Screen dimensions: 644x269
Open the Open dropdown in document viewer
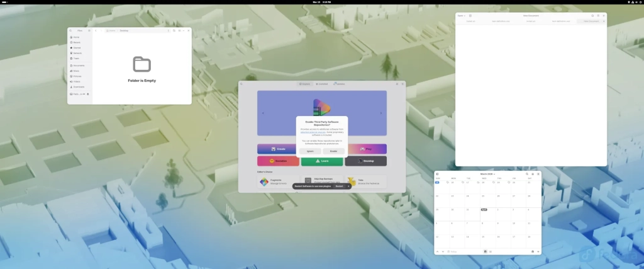click(x=461, y=15)
